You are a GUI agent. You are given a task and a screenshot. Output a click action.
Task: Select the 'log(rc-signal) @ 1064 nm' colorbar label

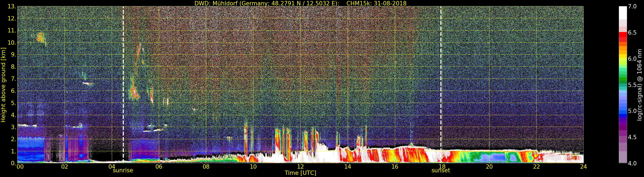click(x=640, y=85)
